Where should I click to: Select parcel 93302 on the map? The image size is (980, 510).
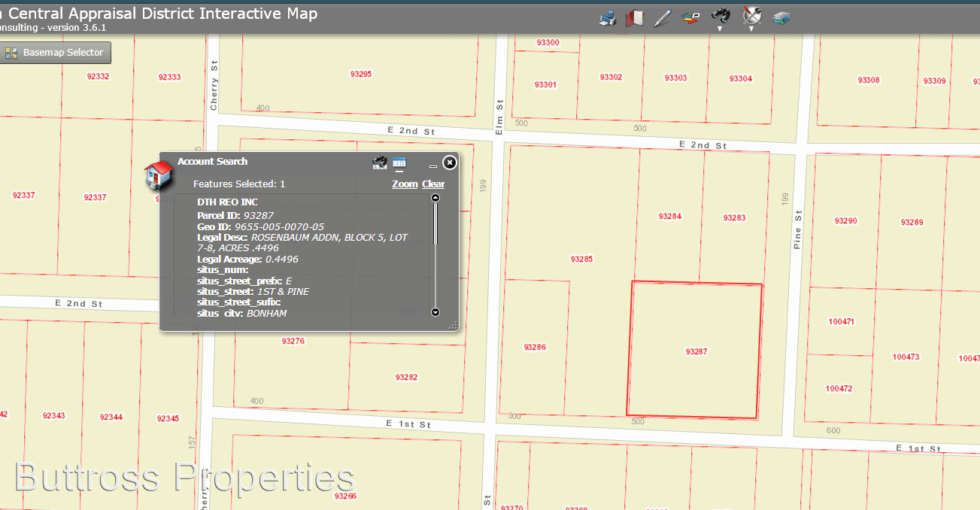coord(611,77)
